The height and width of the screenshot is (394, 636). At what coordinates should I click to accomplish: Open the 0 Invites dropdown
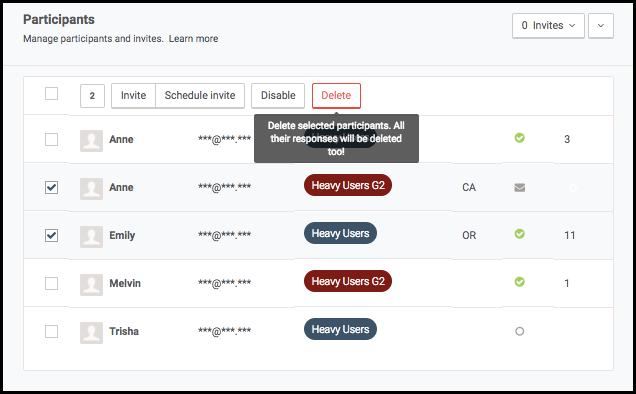[548, 26]
